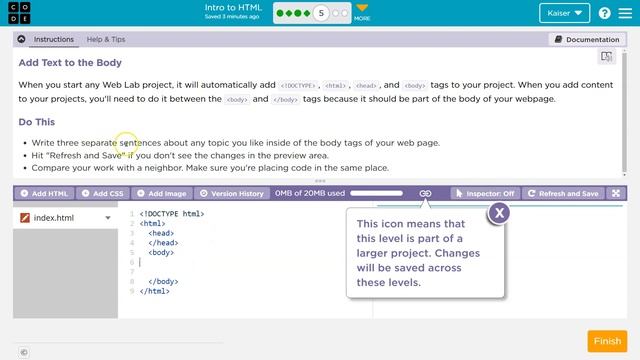Collapse the instructions panel arrow

[x=21, y=39]
